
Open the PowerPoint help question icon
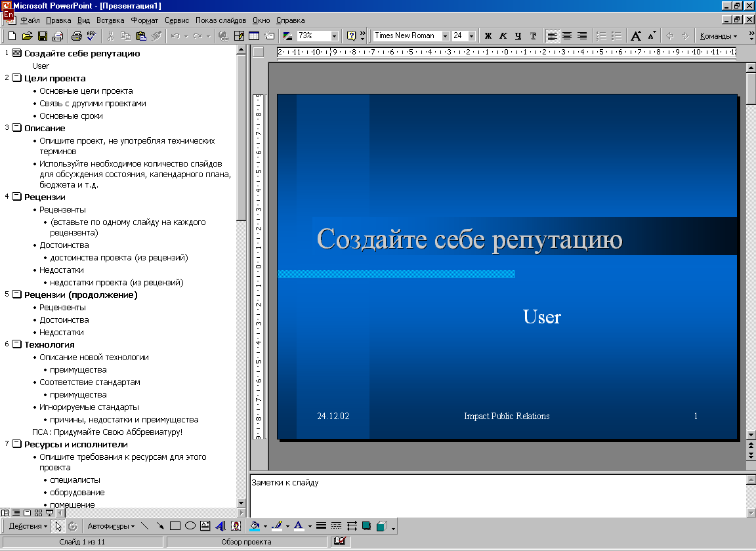(351, 35)
